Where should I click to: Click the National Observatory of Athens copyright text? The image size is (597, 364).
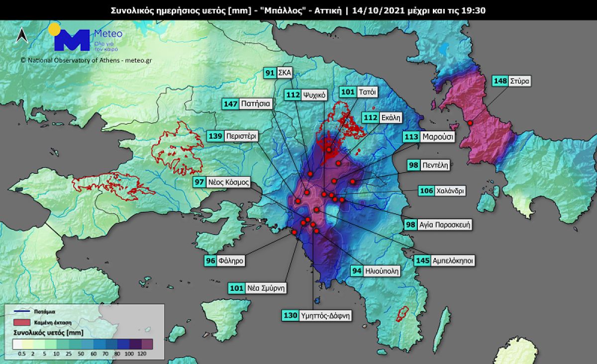pyautogui.click(x=86, y=60)
